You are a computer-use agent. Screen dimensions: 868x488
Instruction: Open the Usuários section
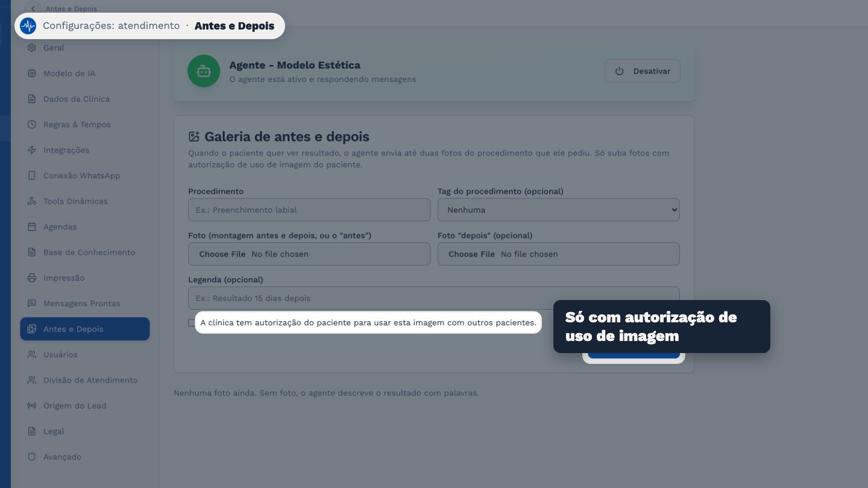85,355
